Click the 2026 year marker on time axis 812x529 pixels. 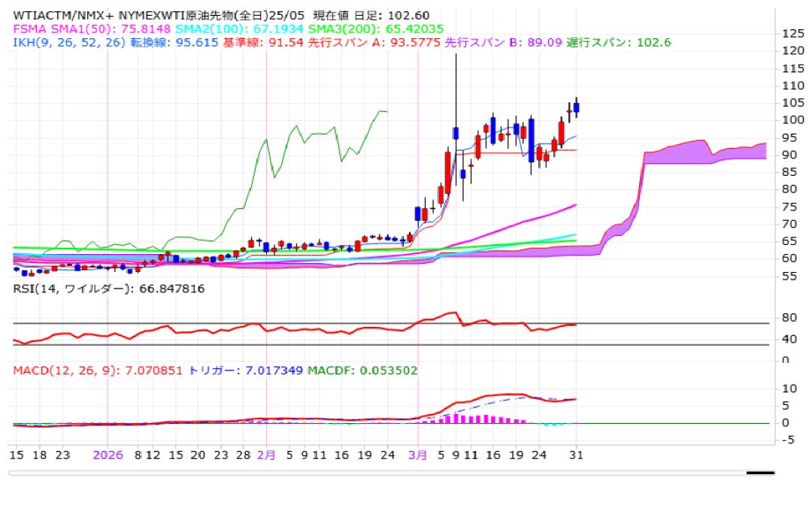pyautogui.click(x=107, y=455)
